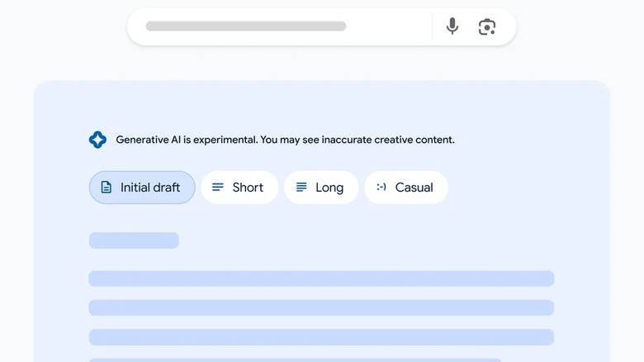The image size is (644, 362).
Task: Click the second full-width placeholder text line
Action: coord(321,307)
